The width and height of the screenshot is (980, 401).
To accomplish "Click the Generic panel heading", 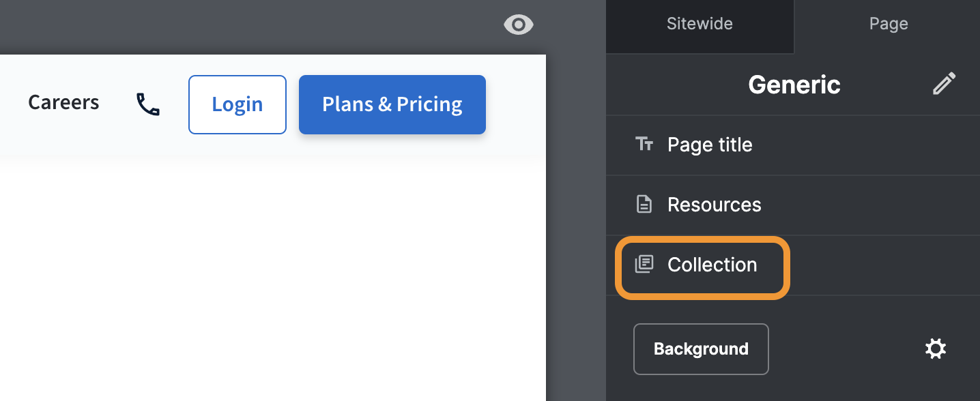I will (794, 85).
